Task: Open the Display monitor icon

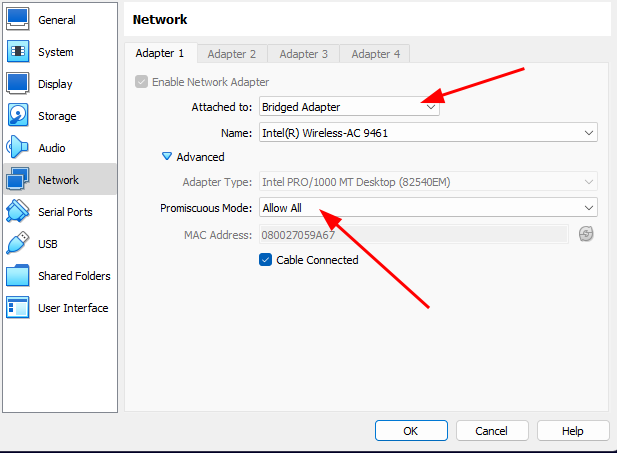Action: 18,83
